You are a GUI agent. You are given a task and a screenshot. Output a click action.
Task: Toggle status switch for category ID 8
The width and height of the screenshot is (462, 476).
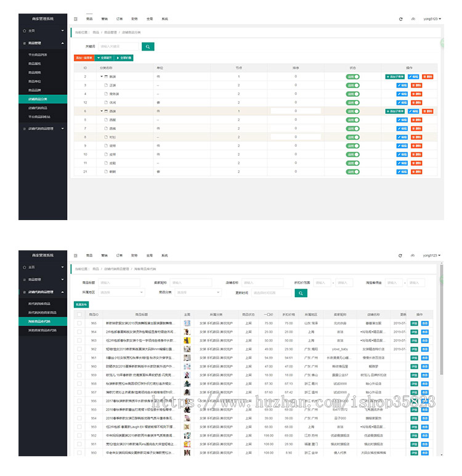352,137
